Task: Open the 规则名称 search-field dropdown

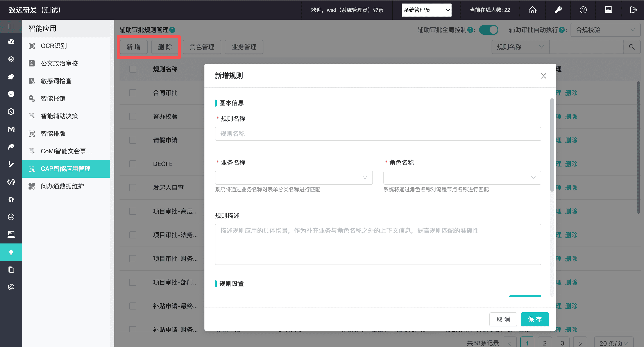Action: click(521, 47)
